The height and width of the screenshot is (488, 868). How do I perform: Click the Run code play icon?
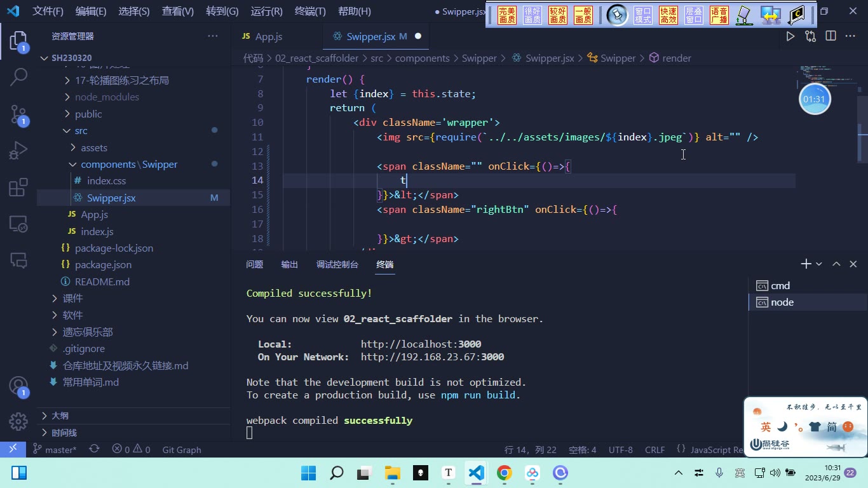coord(790,36)
